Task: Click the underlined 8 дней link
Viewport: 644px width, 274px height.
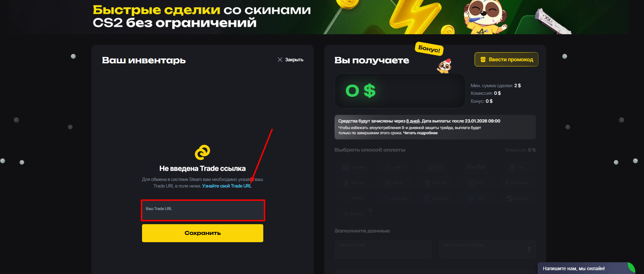Action: tap(413, 121)
